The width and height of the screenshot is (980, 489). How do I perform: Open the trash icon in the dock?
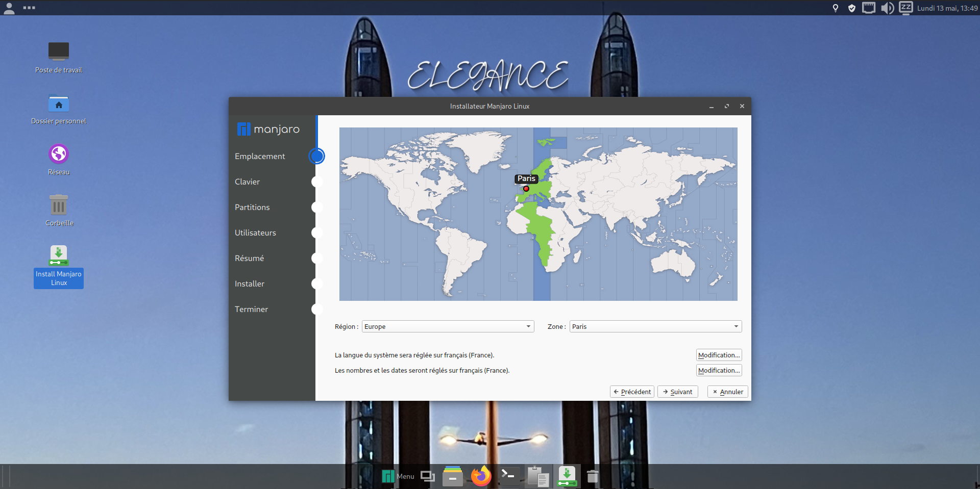click(x=593, y=476)
